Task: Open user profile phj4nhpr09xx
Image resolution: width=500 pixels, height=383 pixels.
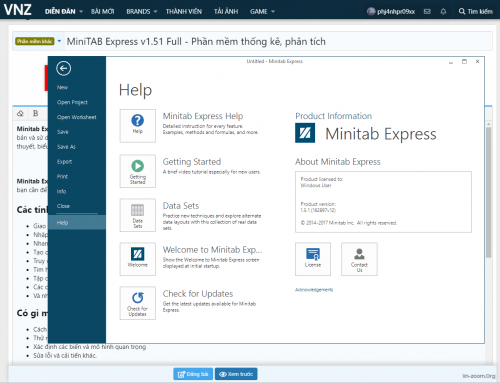Action: [391, 12]
